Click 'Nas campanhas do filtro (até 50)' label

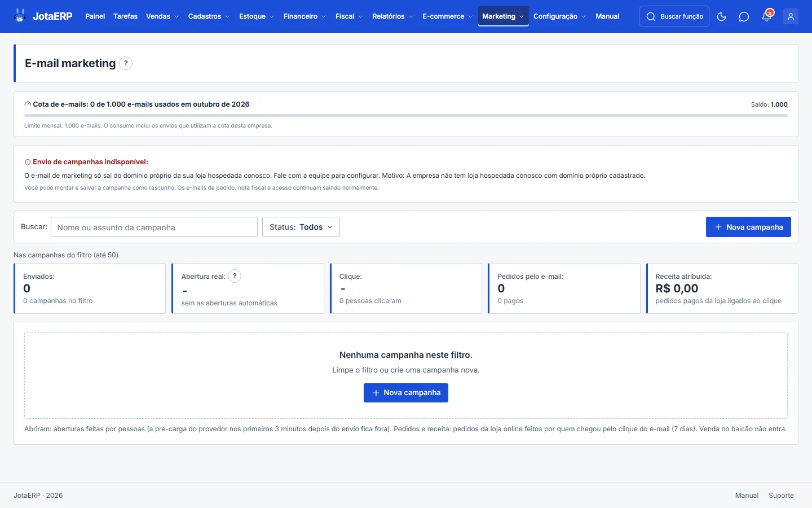pyautogui.click(x=66, y=255)
